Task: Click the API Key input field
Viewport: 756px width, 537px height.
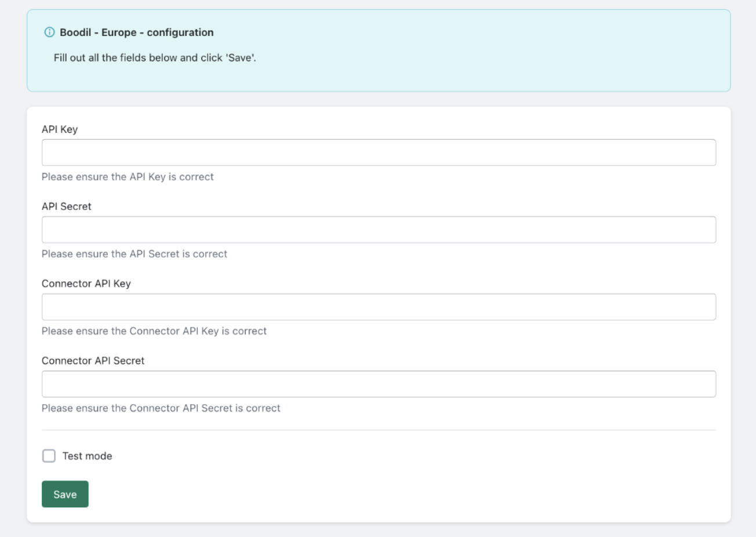Action: coord(379,153)
